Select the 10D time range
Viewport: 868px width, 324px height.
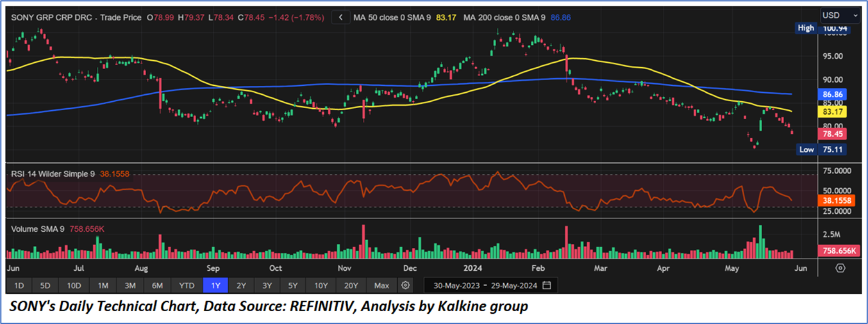[x=74, y=285]
